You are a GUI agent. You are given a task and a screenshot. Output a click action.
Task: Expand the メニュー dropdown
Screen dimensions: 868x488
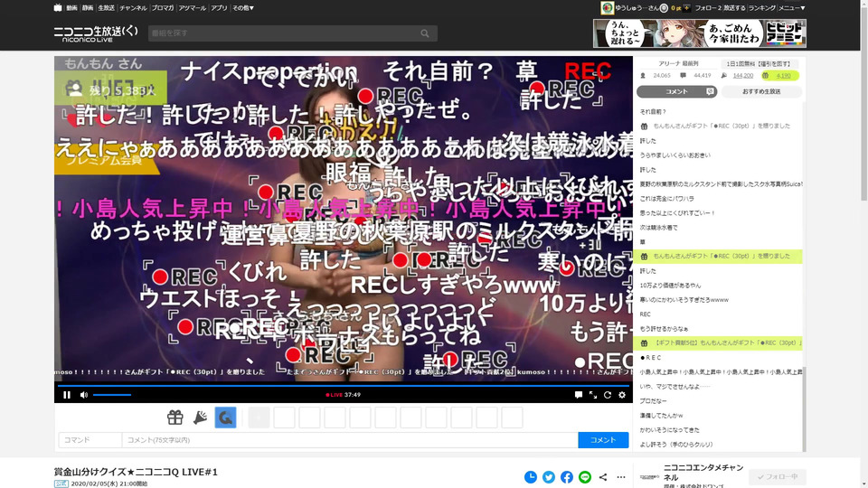[792, 8]
